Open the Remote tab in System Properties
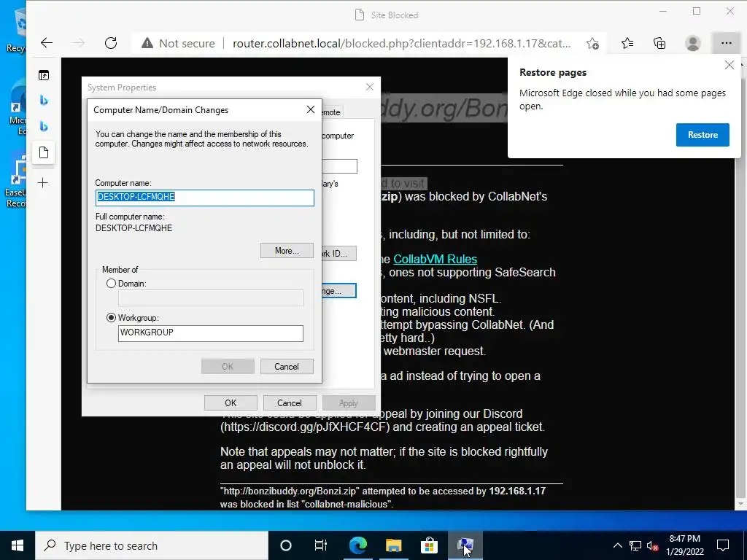 tap(332, 112)
